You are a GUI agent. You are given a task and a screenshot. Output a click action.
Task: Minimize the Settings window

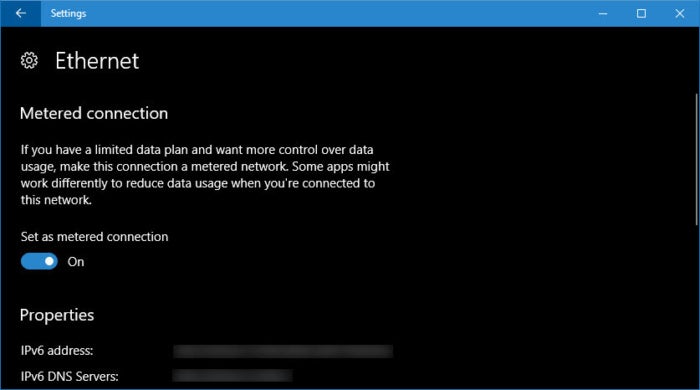point(603,13)
